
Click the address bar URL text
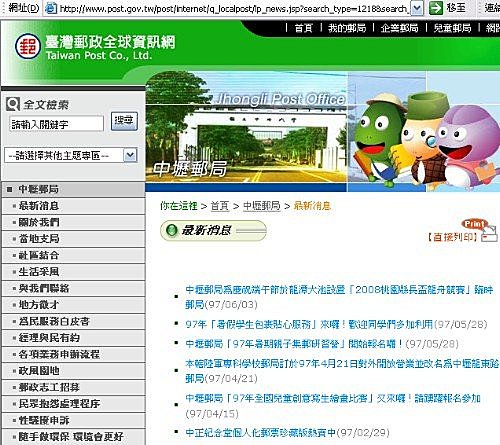[233, 8]
